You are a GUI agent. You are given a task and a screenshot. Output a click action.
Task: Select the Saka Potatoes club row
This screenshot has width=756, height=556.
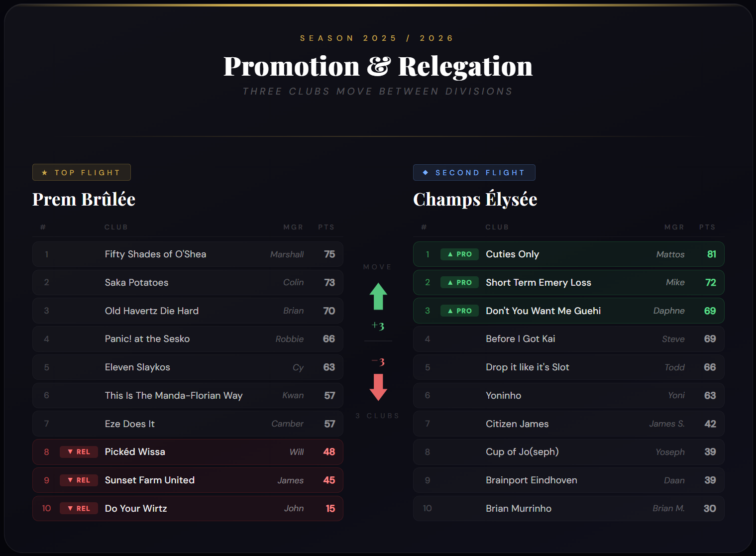[188, 283]
